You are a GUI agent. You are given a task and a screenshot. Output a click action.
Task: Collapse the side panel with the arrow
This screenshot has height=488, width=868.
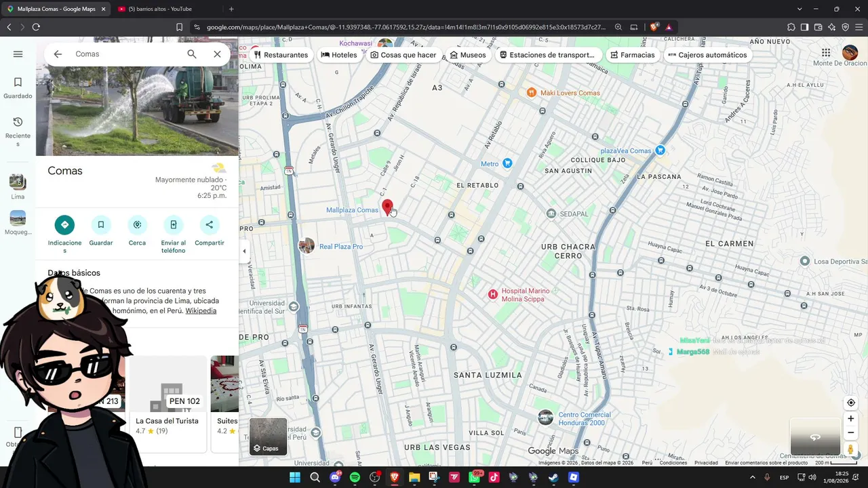(x=244, y=251)
